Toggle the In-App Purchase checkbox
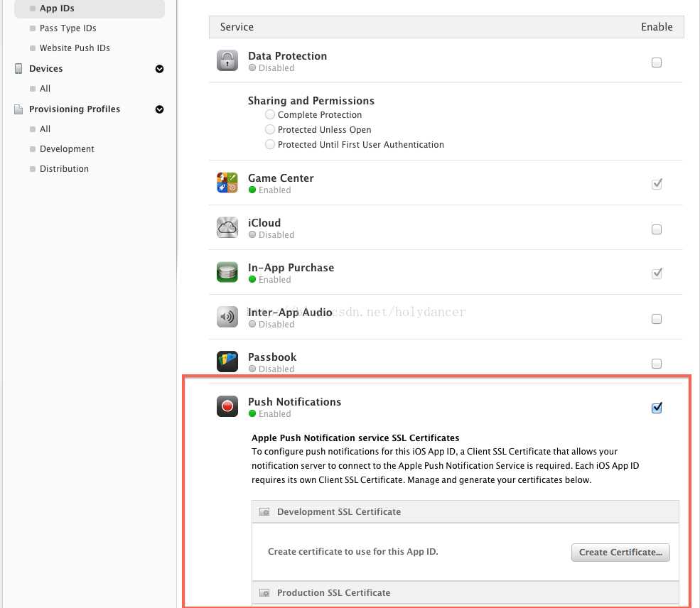 656,273
